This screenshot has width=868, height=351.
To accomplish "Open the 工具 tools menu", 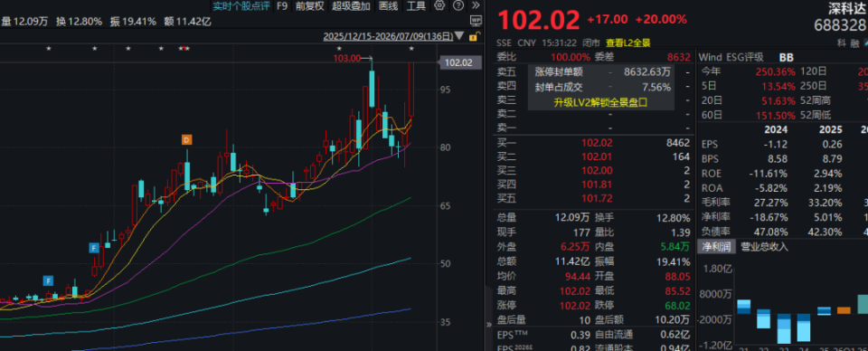I will [x=416, y=6].
